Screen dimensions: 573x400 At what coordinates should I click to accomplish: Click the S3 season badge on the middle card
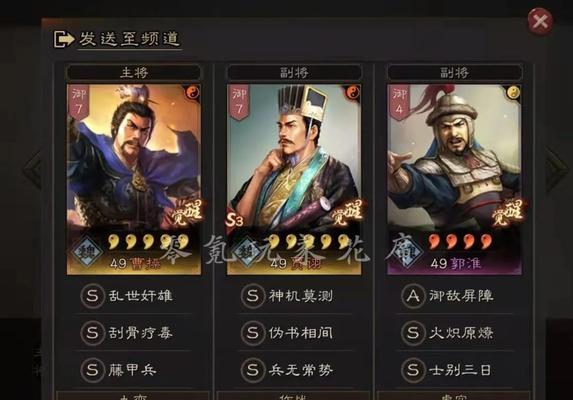pyautogui.click(x=234, y=220)
